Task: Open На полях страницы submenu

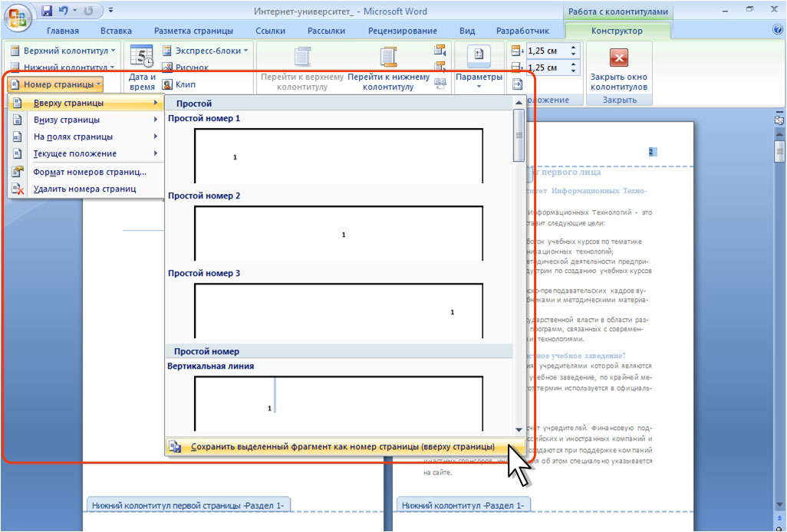Action: click(86, 136)
